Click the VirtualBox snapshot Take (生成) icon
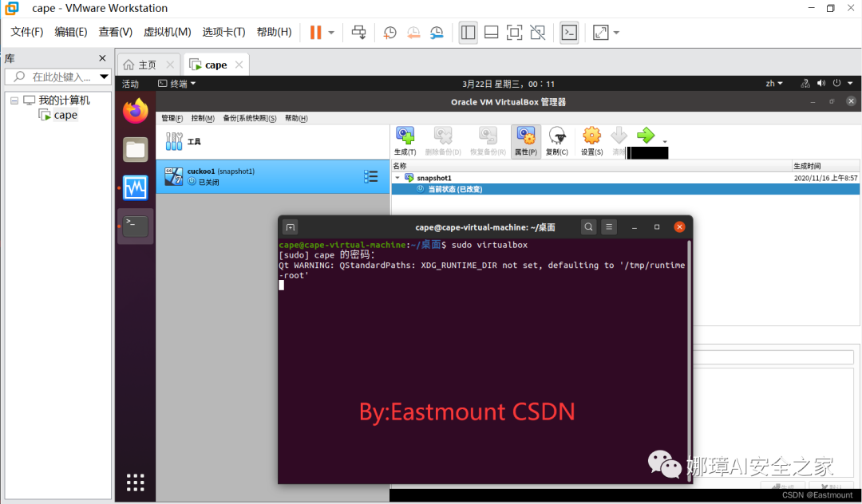 point(405,141)
